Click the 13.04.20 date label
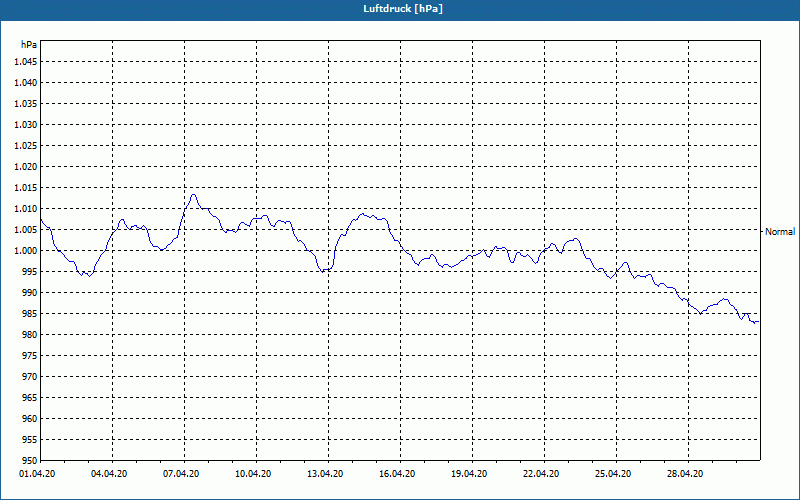800x500 pixels. click(325, 474)
